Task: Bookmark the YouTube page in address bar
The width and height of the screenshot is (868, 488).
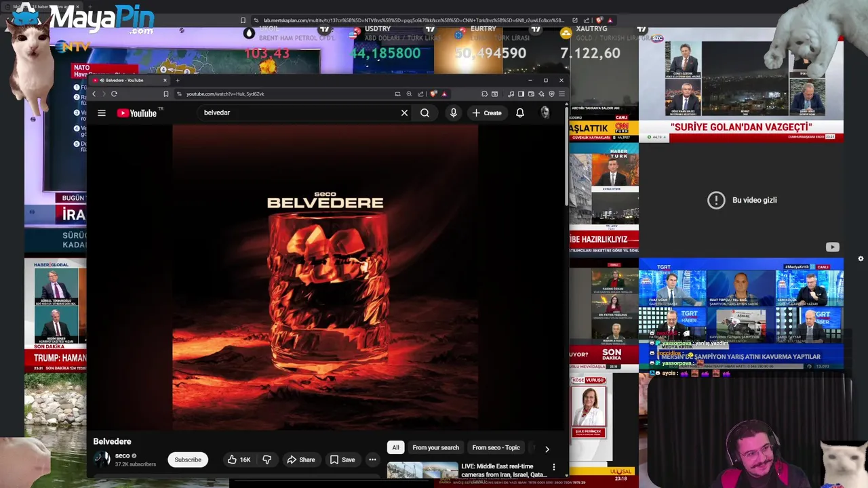Action: (165, 94)
